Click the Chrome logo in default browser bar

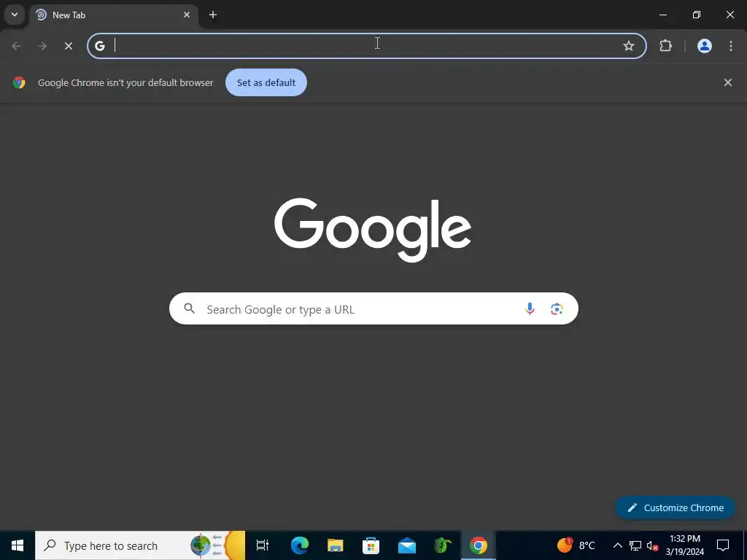click(19, 82)
